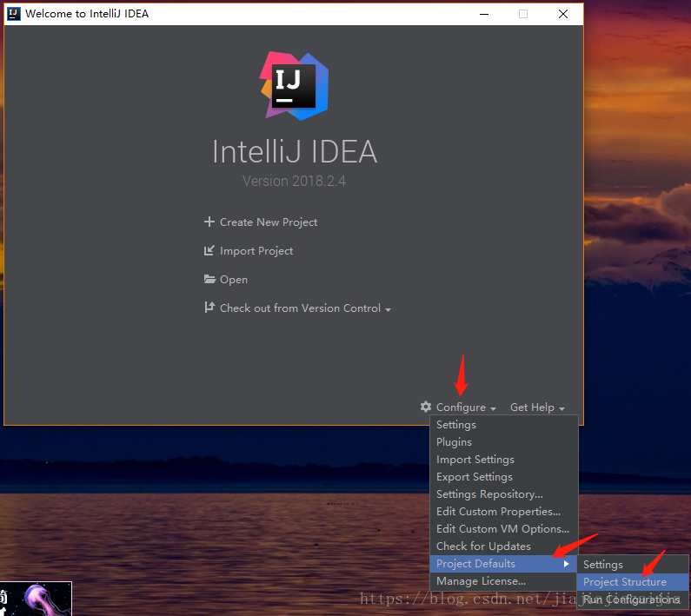Viewport: 691px width, 616px height.
Task: Click the gear icon next to Configure
Action: pos(426,407)
